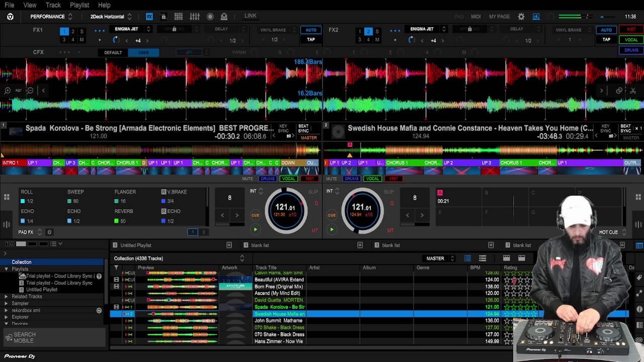Screen dimensions: 644x362
Task: Open the HOT CUE pad mode selector
Action: [612, 232]
